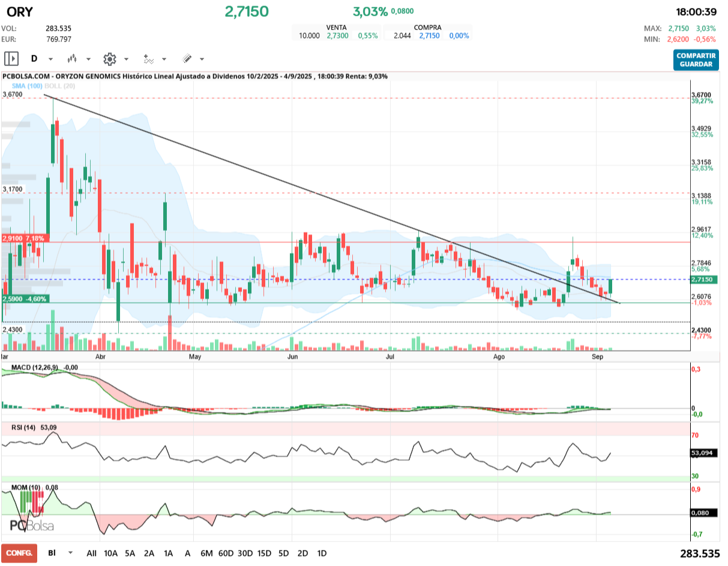Select the 5A time range
This screenshot has width=728, height=566.
[130, 553]
